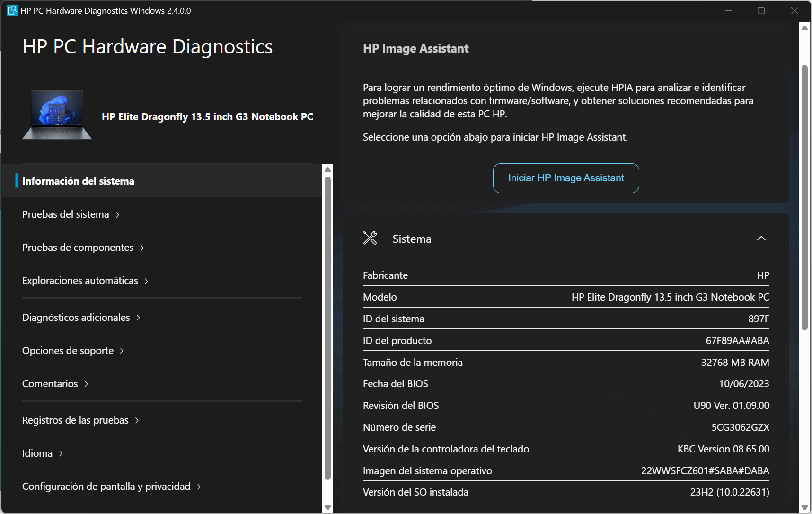Click the HP Elite Dragonfly laptop thumbnail
Image resolution: width=812 pixels, height=514 pixels.
[x=57, y=115]
